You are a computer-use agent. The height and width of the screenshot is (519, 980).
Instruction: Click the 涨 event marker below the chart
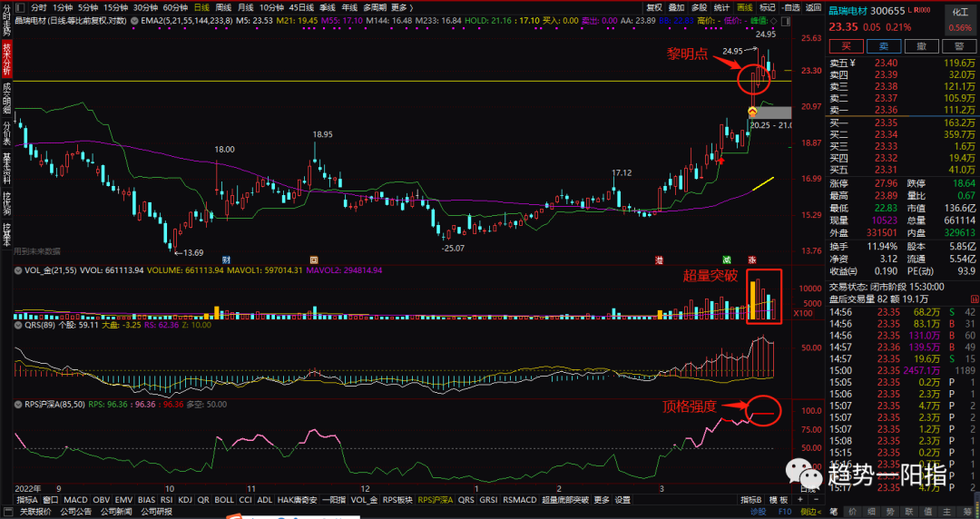(x=752, y=259)
